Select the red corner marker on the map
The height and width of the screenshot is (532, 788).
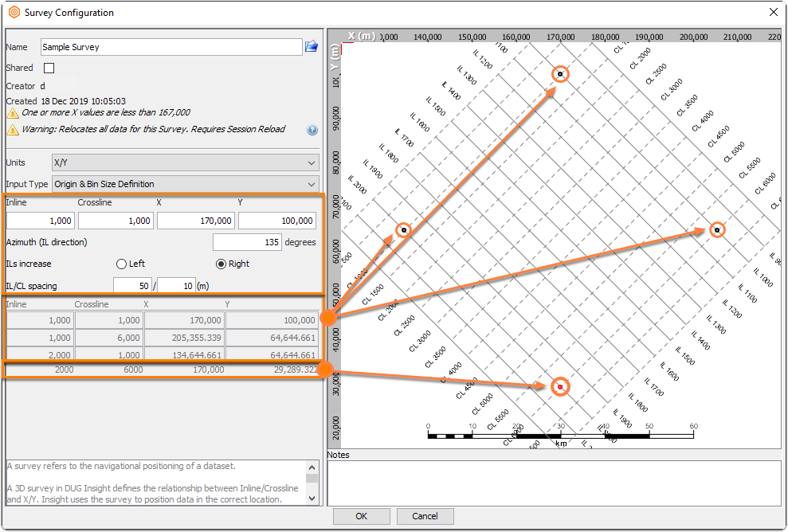click(x=560, y=387)
